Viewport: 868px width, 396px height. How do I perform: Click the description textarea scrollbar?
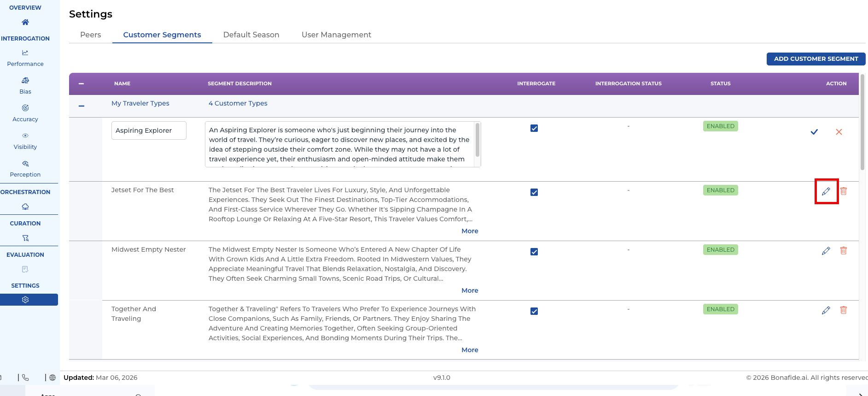click(478, 140)
